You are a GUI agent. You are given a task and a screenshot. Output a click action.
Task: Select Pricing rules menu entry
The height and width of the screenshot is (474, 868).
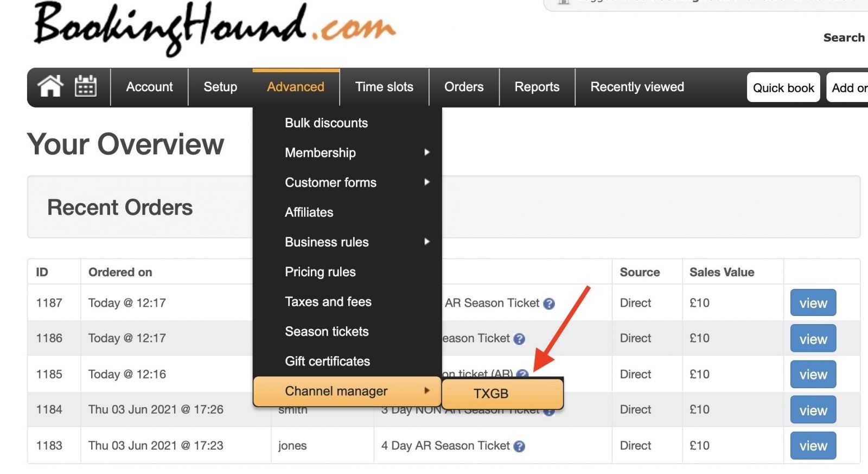[x=347, y=272]
